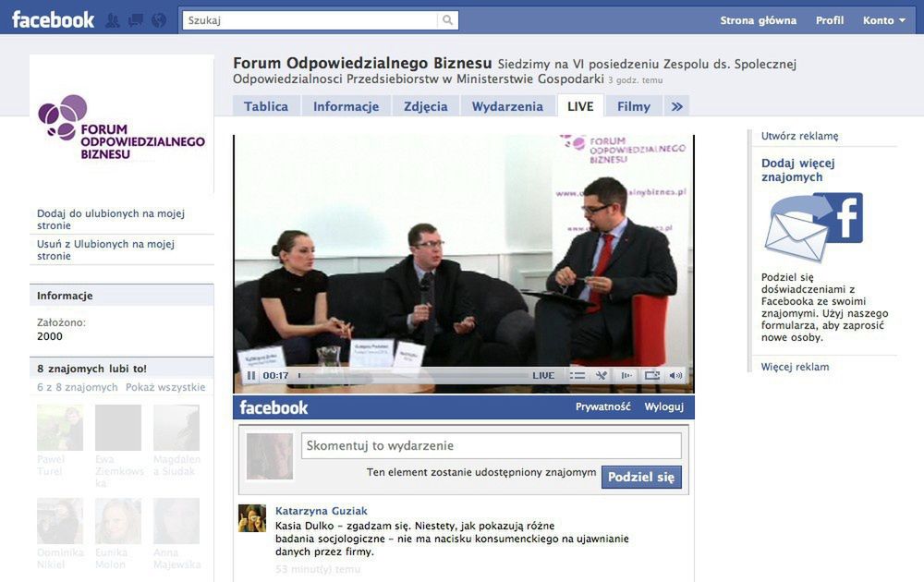Click the commenter avatar beside comment box
Image resolution: width=924 pixels, height=582 pixels.
click(269, 456)
